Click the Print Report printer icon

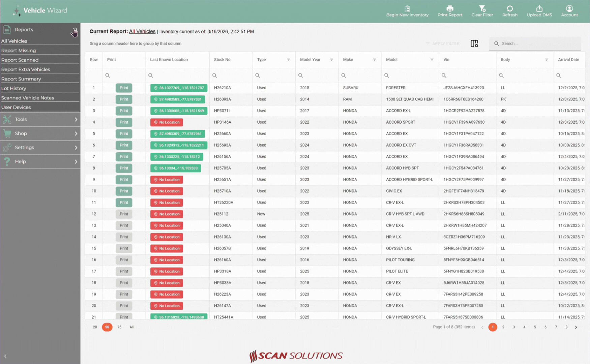pos(450,8)
